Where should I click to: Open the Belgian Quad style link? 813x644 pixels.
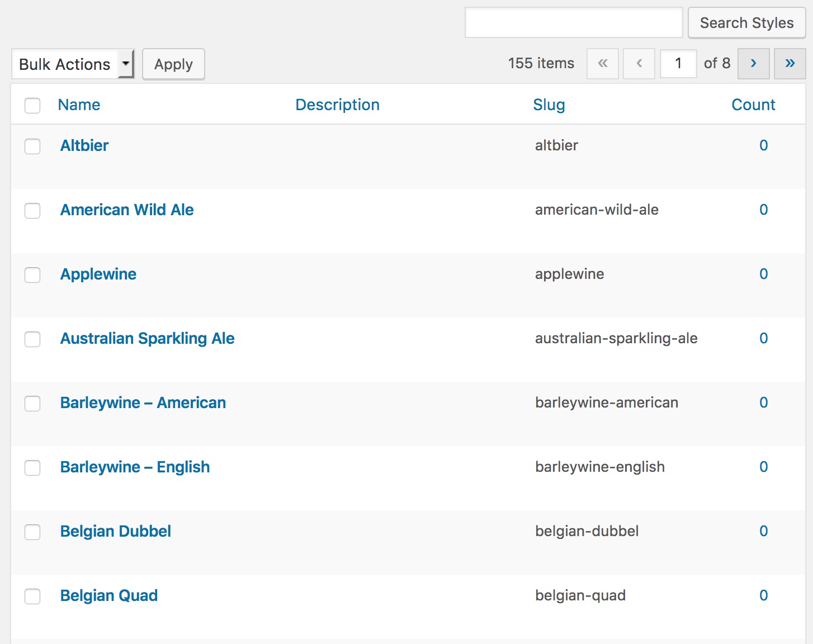[109, 595]
